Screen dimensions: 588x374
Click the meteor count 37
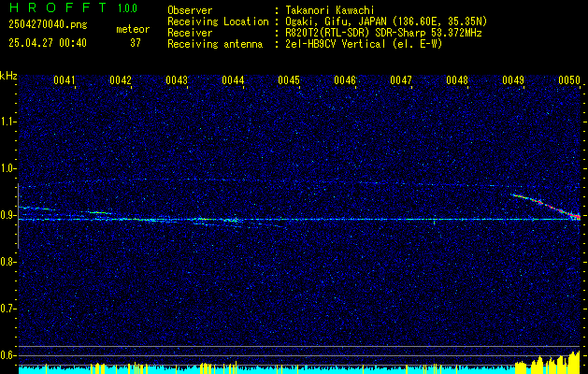tap(136, 43)
